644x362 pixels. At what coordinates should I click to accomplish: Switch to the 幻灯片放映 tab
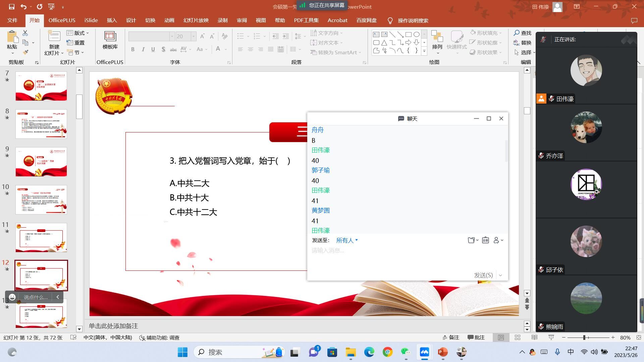pyautogui.click(x=196, y=20)
